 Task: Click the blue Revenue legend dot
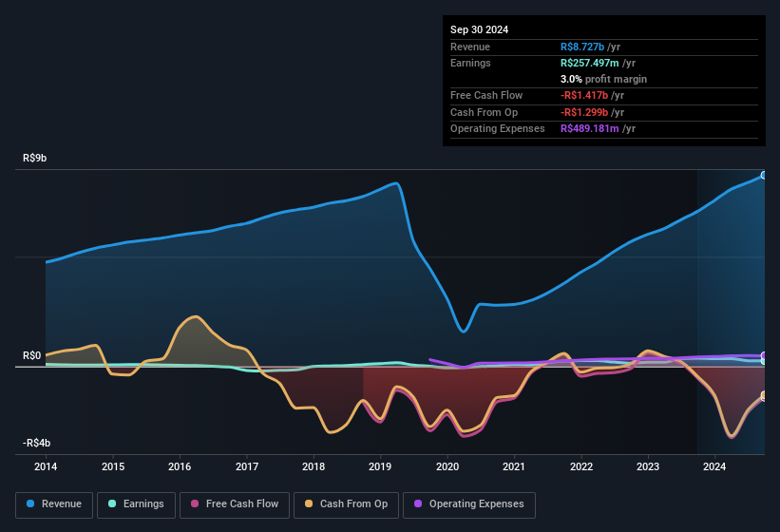[x=31, y=504]
